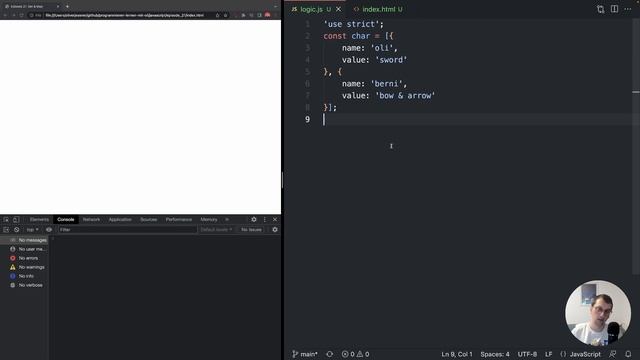Click the browser address bar URL

[x=124, y=15]
